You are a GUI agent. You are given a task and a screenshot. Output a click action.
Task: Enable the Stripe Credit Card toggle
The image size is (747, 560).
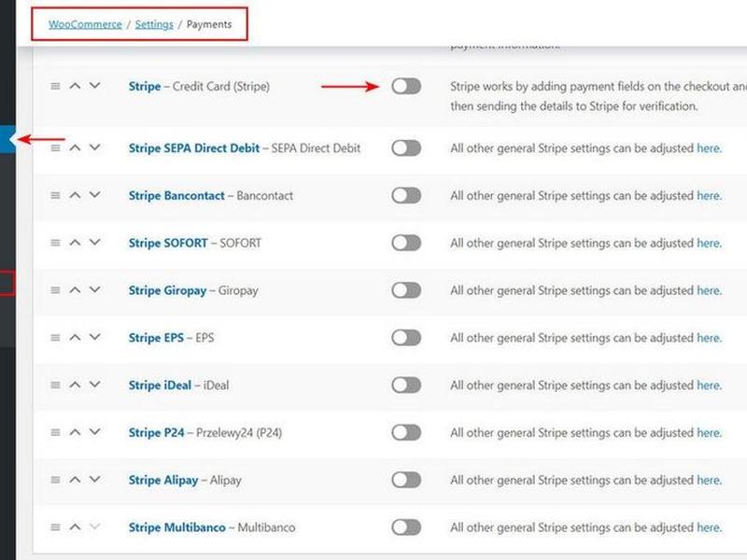[406, 86]
